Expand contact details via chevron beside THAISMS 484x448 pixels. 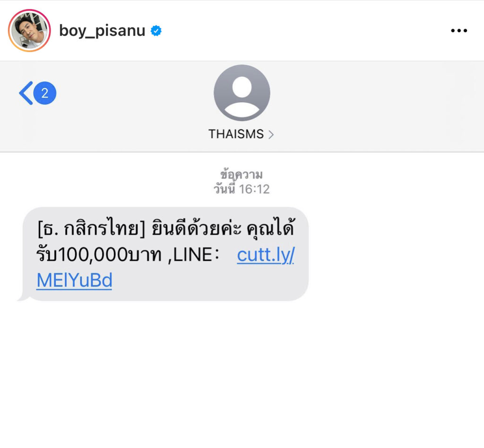[x=271, y=134]
